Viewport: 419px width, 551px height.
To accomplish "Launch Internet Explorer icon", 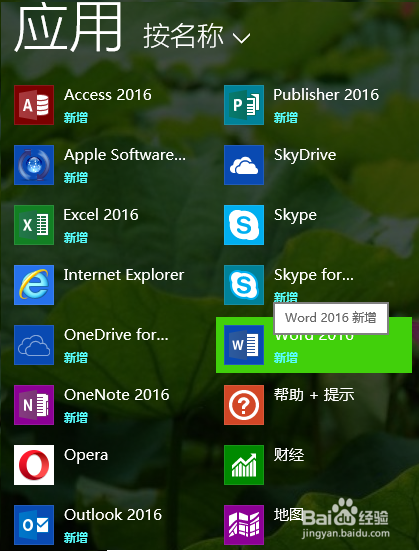I will pyautogui.click(x=34, y=285).
